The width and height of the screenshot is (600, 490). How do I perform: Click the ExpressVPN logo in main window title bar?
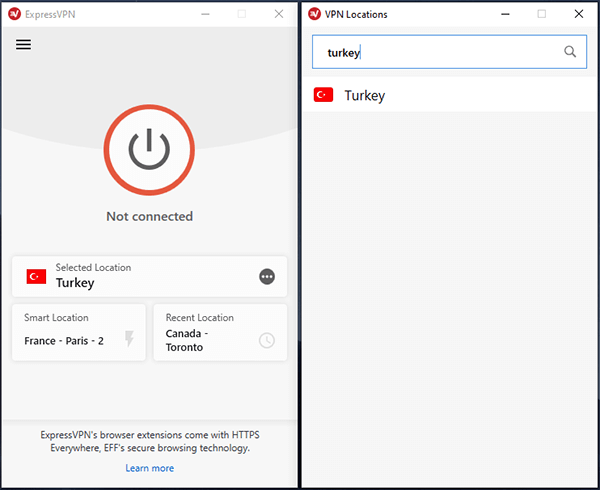15,14
